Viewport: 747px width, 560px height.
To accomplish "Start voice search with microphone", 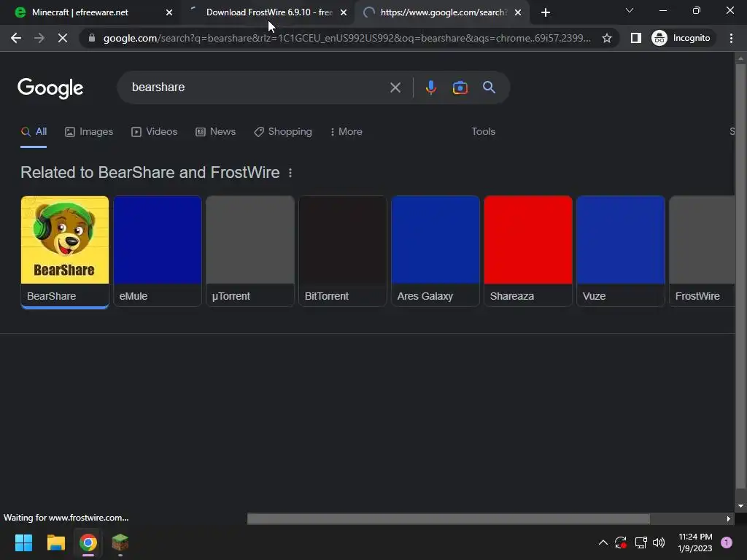I will pyautogui.click(x=430, y=87).
